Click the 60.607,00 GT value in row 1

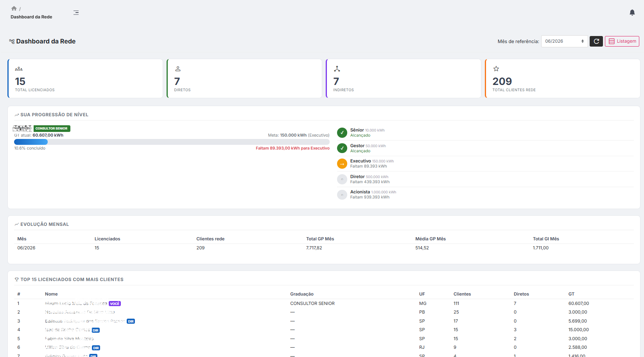click(x=579, y=303)
